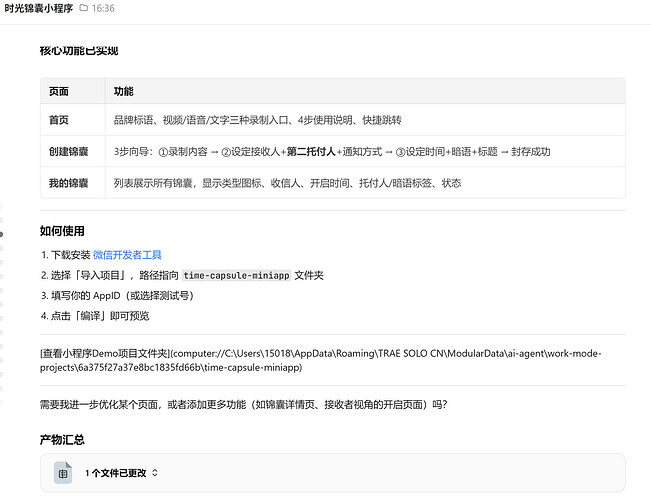651x500 pixels.
Task: Click the 时光锦囊小程序 project title
Action: (39, 8)
